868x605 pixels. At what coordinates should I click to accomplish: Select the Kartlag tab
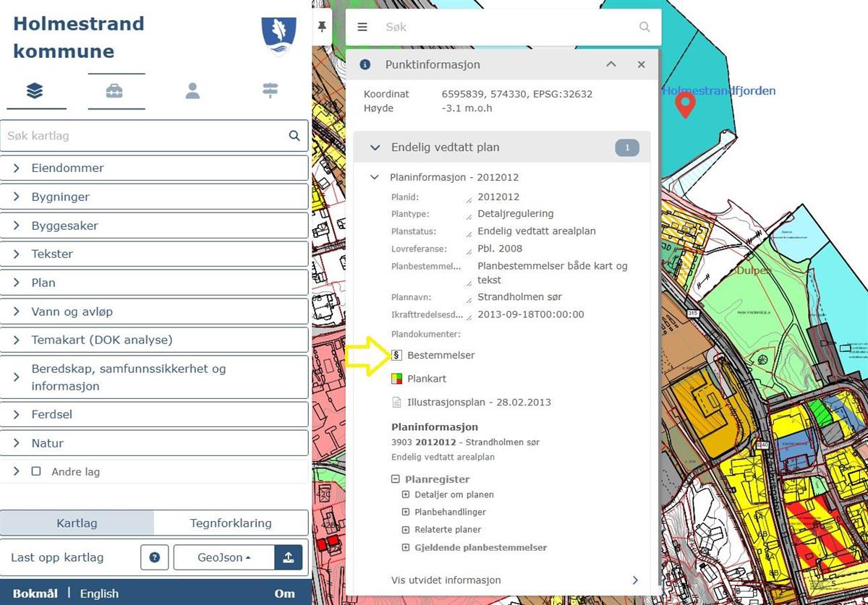pyautogui.click(x=77, y=523)
